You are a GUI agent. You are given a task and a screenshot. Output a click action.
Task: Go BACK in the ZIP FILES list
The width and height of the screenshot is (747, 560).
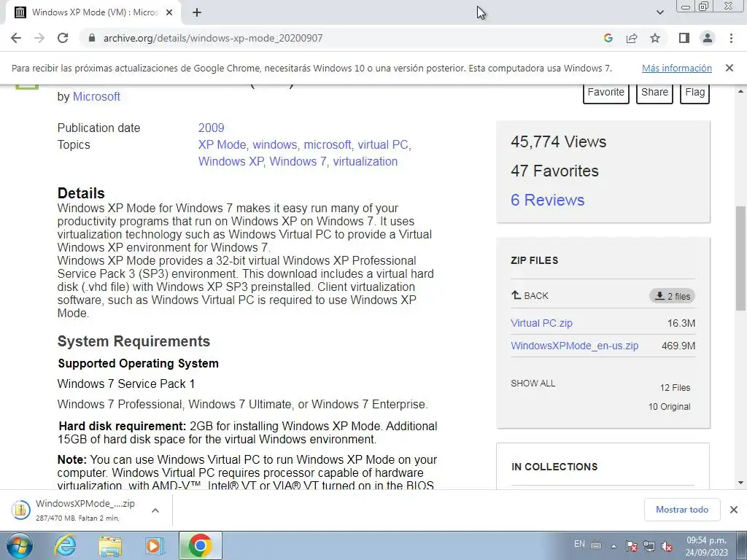(530, 296)
